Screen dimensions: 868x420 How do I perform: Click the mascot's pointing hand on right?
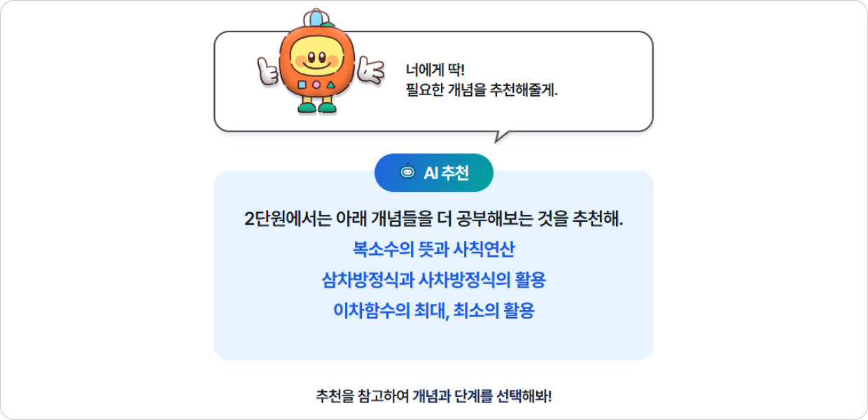pos(370,70)
